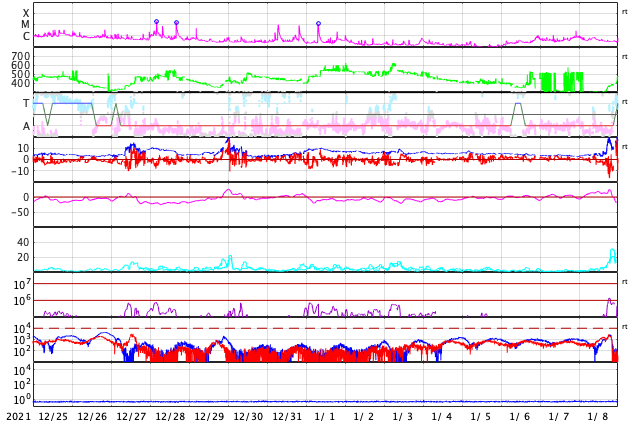
Task: Click the 2021 year label
Action: [x=18, y=417]
